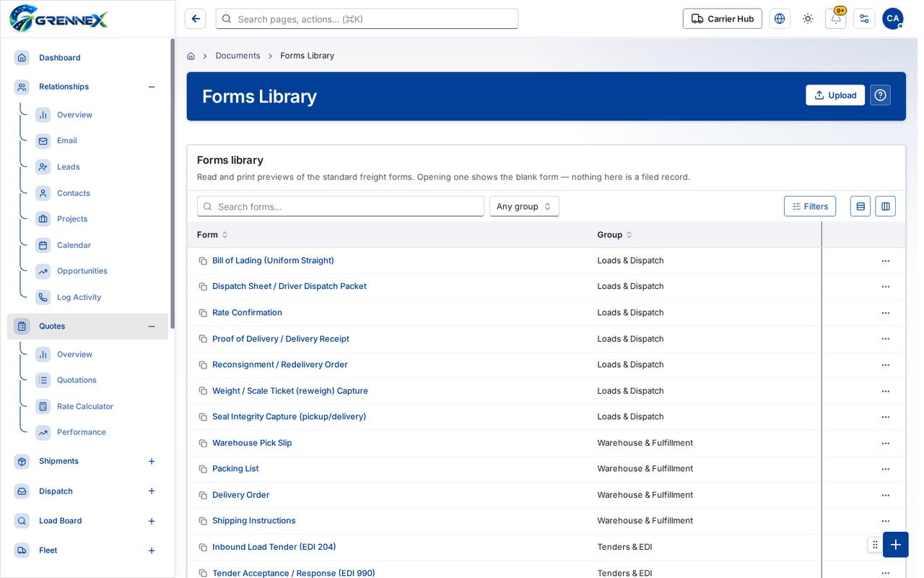Open Proof of Delivery / Delivery Receipt

point(281,339)
